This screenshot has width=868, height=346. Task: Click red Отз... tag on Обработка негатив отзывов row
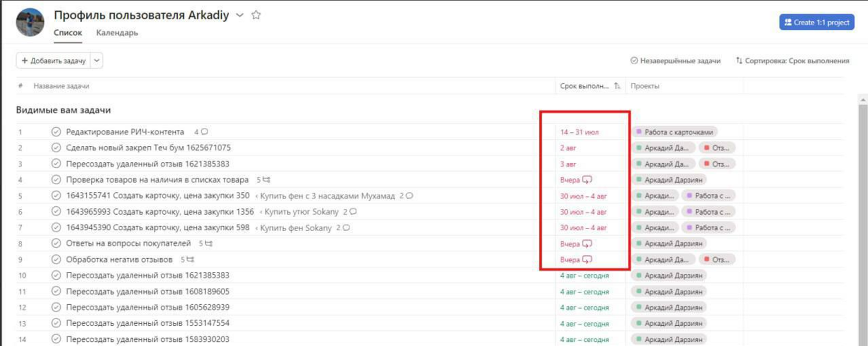pos(717,259)
